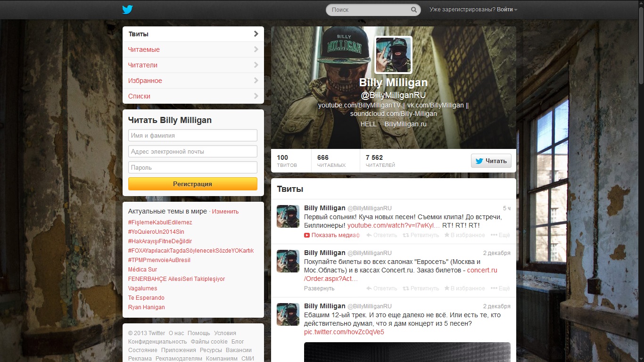The image size is (644, 362).
Task: Click @BillyMilliganRU handle on first tweet
Action: point(370,208)
